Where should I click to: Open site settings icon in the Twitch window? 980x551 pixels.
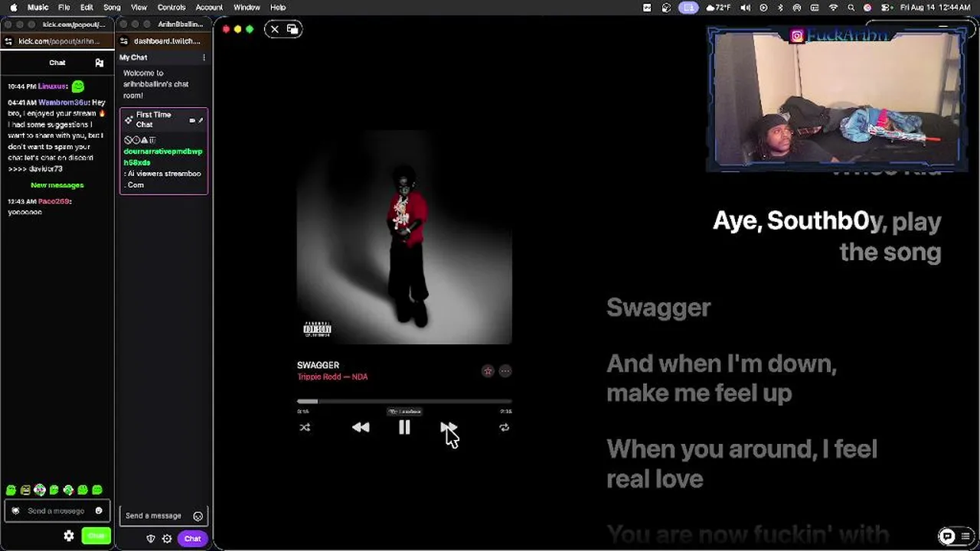click(x=124, y=41)
